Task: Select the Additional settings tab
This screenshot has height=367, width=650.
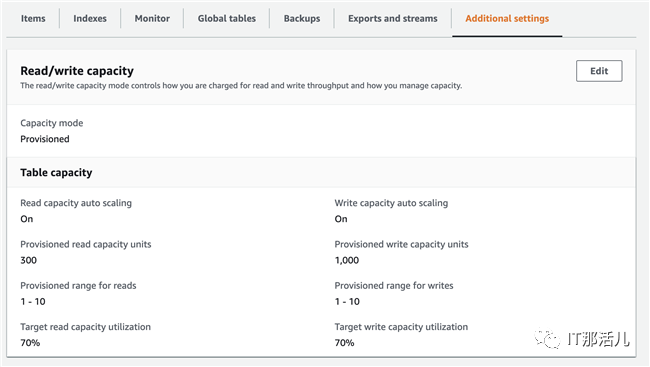Action: [x=507, y=19]
